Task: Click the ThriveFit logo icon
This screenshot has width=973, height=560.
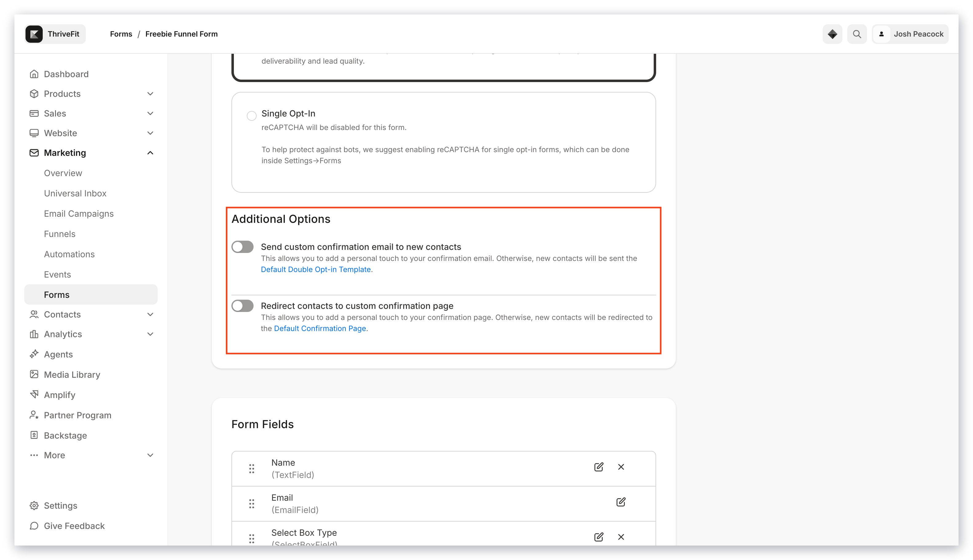Action: (x=34, y=34)
